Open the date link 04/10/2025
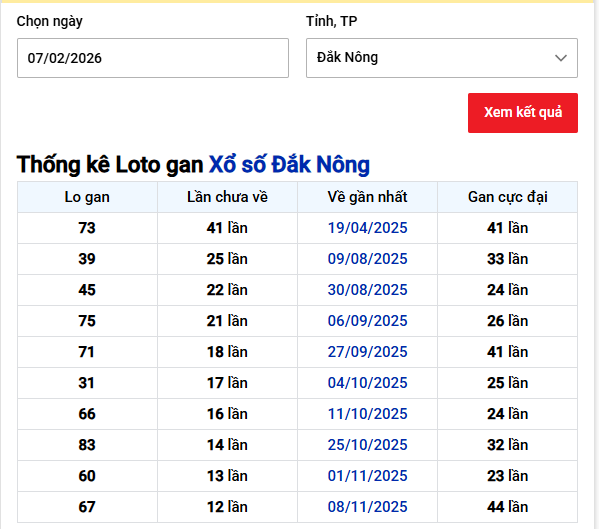The width and height of the screenshot is (599, 529). [367, 383]
